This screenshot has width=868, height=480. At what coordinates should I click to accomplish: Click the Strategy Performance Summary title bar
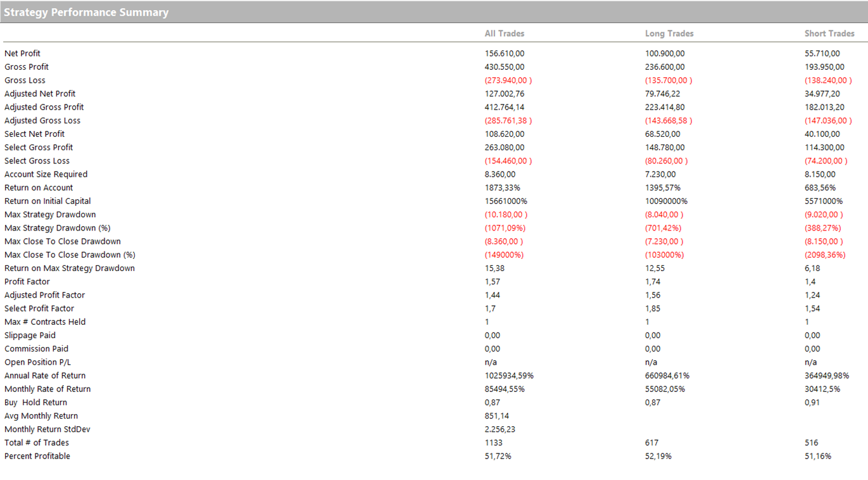click(x=87, y=12)
